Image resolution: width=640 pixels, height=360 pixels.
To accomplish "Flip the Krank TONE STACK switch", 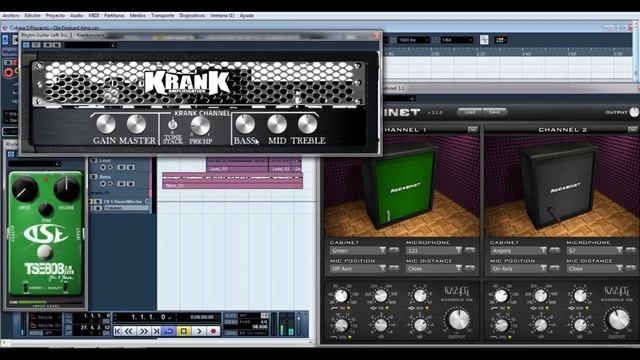I will pos(173,124).
